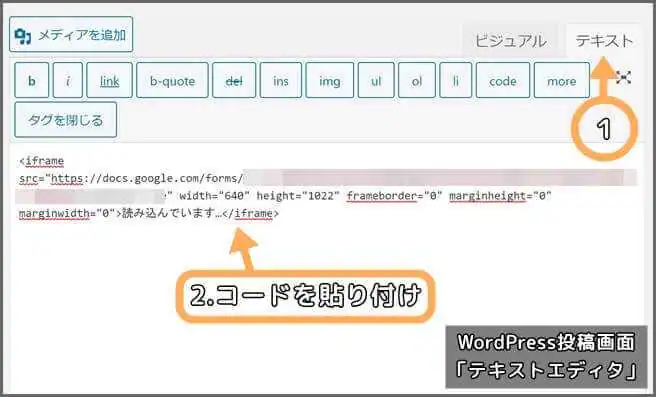Click inside the iframe code text area
This screenshot has width=656, height=397.
[326, 268]
